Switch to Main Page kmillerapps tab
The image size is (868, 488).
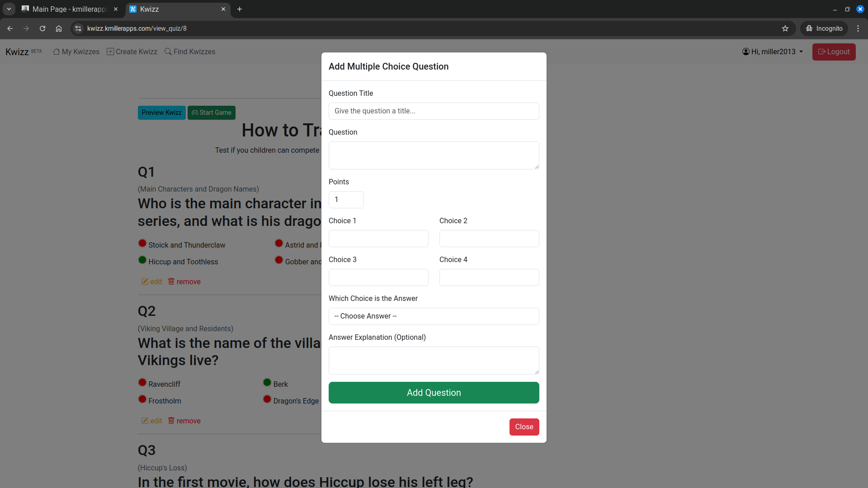click(x=70, y=9)
